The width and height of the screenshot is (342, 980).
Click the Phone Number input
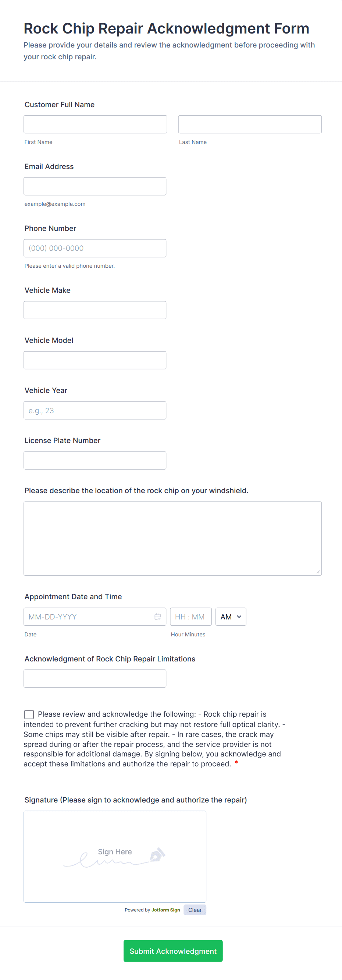pos(95,248)
